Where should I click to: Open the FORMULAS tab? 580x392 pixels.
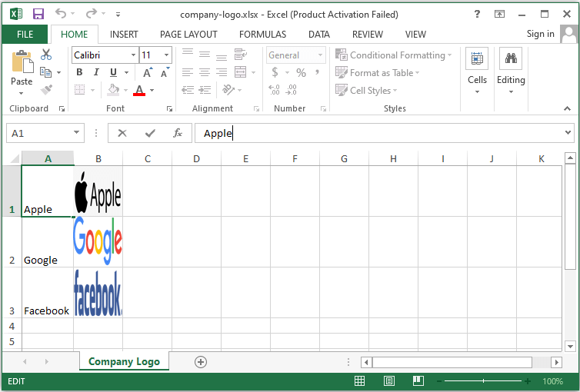pos(262,35)
